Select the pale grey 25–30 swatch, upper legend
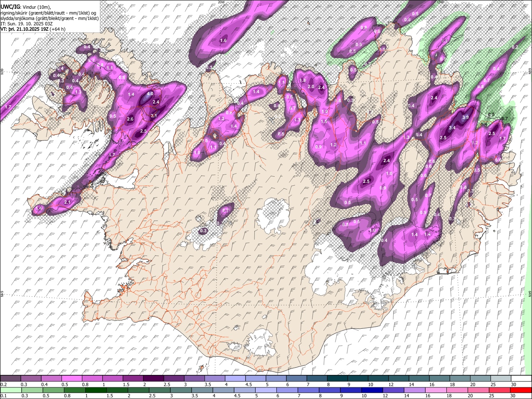Screen dimensions: 532x399 501,379
